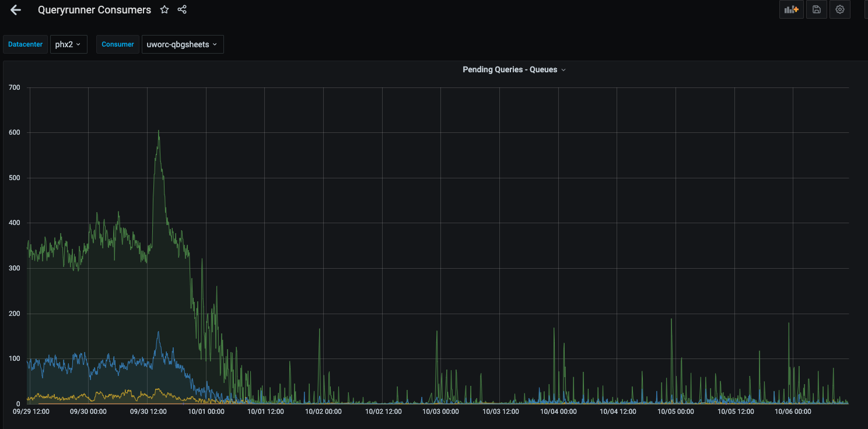Click the 09/30 00:00 time label
Screen dimensions: 868x429
pos(88,412)
